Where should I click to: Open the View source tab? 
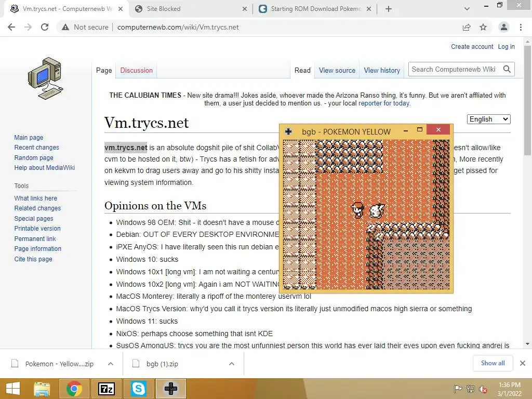337,70
